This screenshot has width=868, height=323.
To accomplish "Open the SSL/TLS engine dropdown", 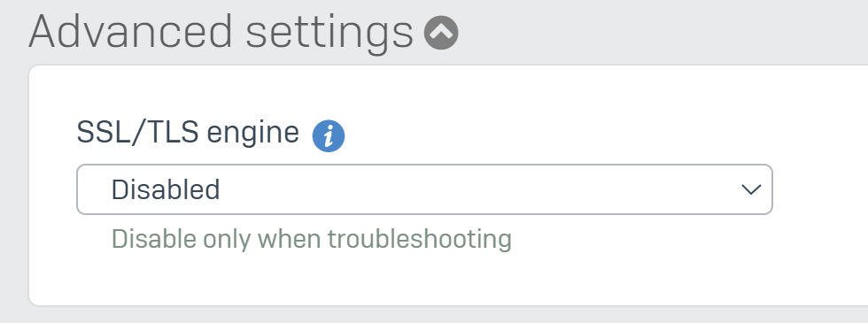I will [424, 189].
